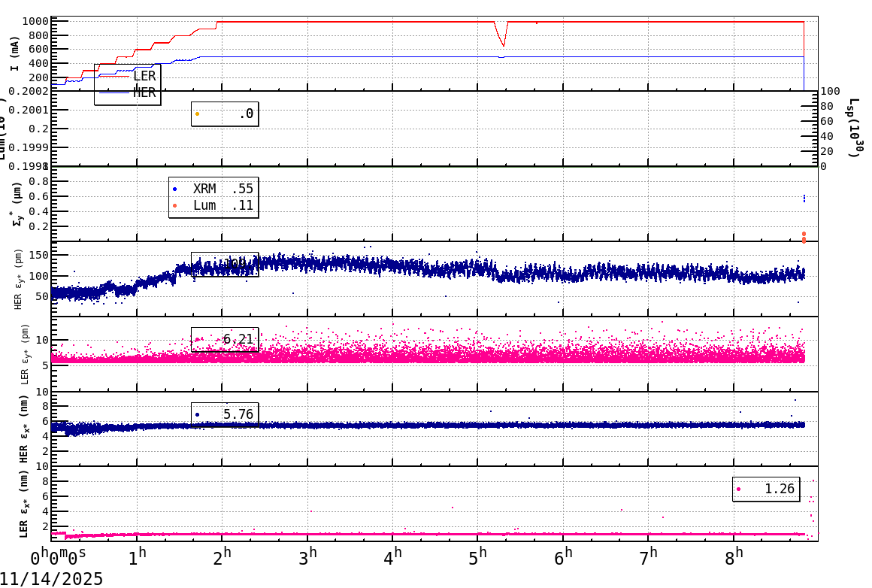Click the red LER current dip near 5h

501,35
